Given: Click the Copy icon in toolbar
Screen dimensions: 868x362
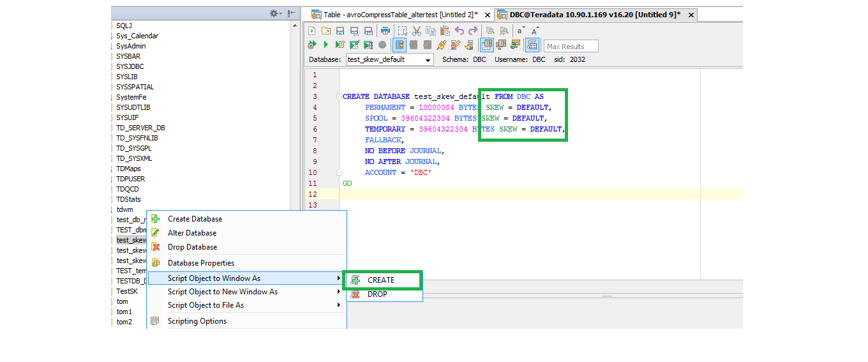Looking at the screenshot, I should point(431,31).
